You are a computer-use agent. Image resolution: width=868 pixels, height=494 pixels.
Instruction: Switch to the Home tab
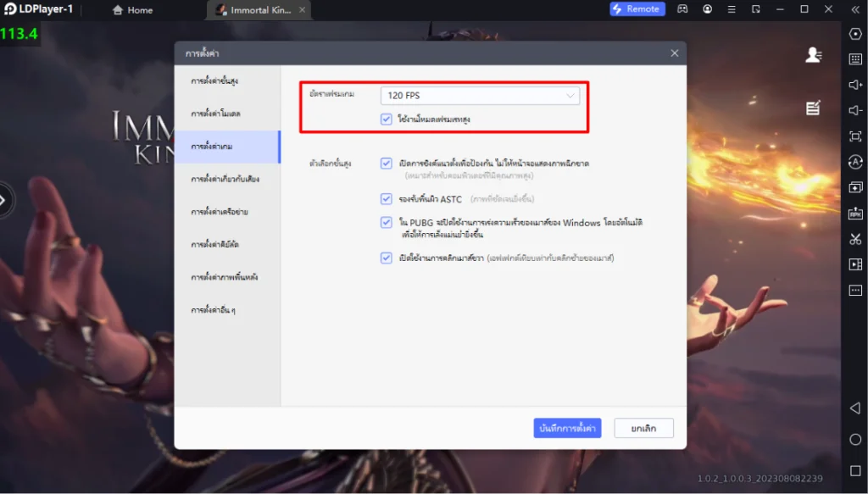click(132, 10)
